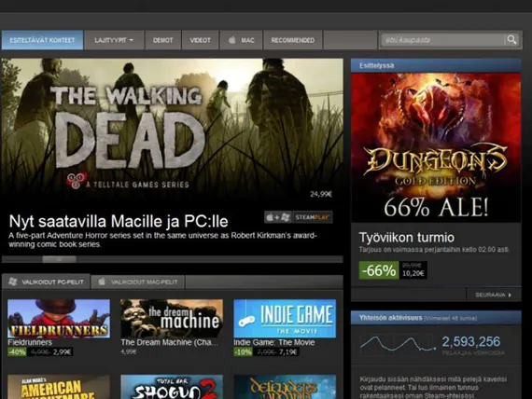Open the Total War Shogun 2 thumbnail
Screen dimensions: 532x399
(172, 387)
